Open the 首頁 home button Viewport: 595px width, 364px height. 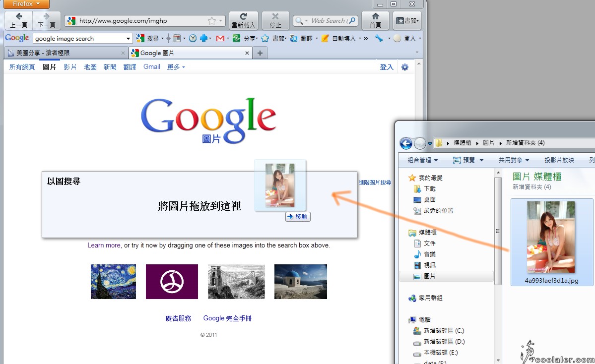[x=375, y=20]
